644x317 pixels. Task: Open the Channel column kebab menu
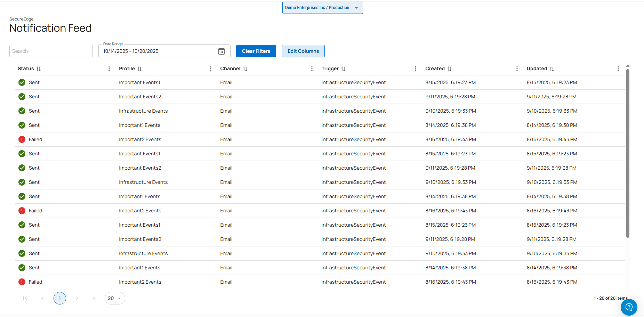pos(312,68)
